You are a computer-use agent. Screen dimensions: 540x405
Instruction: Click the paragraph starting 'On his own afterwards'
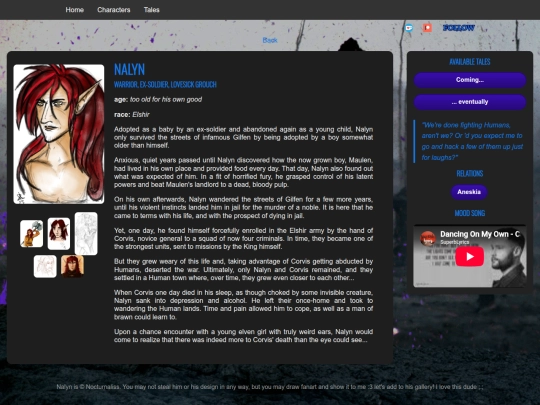[x=243, y=207]
